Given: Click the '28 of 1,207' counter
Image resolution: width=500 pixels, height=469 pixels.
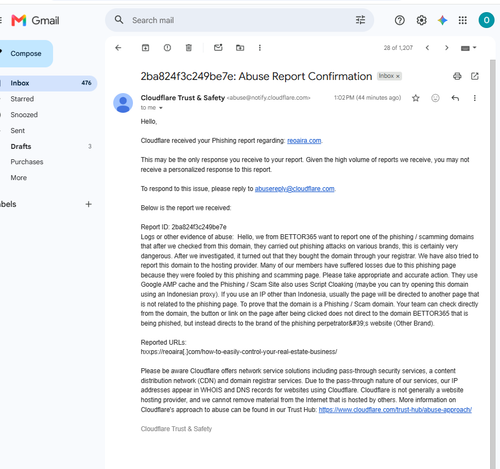Looking at the screenshot, I should pos(398,48).
